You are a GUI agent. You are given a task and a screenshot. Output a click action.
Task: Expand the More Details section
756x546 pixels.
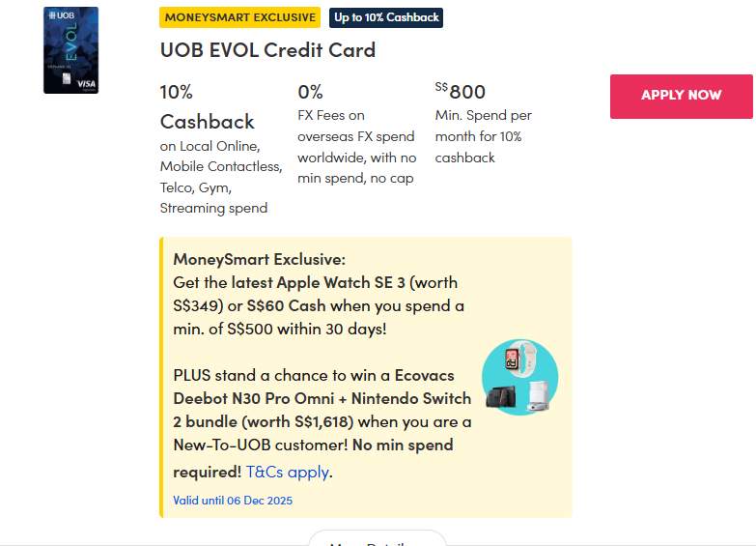pos(377,541)
